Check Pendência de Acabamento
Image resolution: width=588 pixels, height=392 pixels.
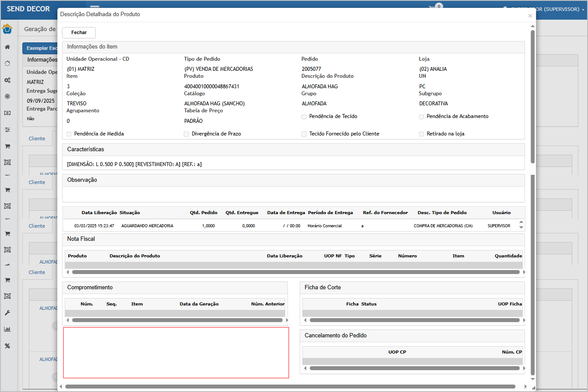(x=421, y=117)
